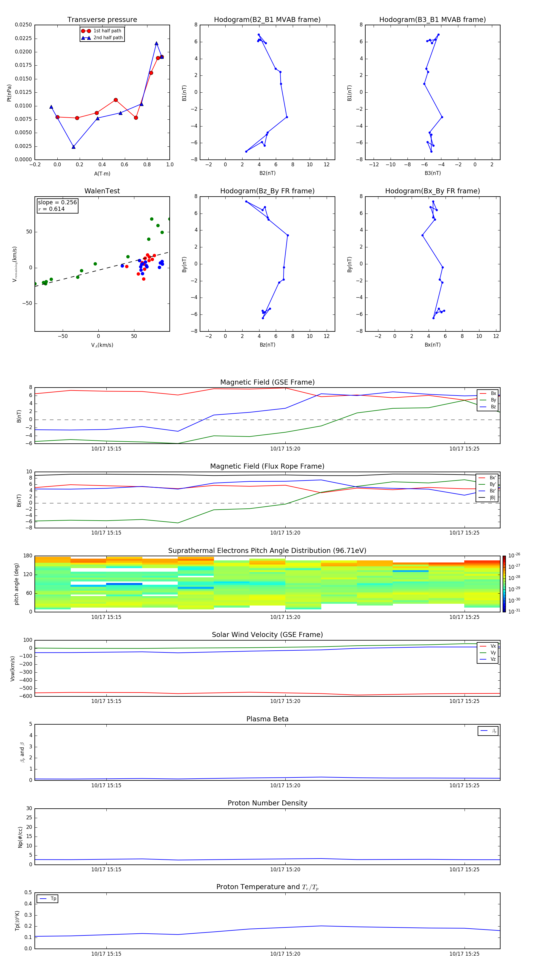Select the '2nd half path' legend entry
Image resolution: width=535 pixels, height=980 pixels.
pos(102,38)
